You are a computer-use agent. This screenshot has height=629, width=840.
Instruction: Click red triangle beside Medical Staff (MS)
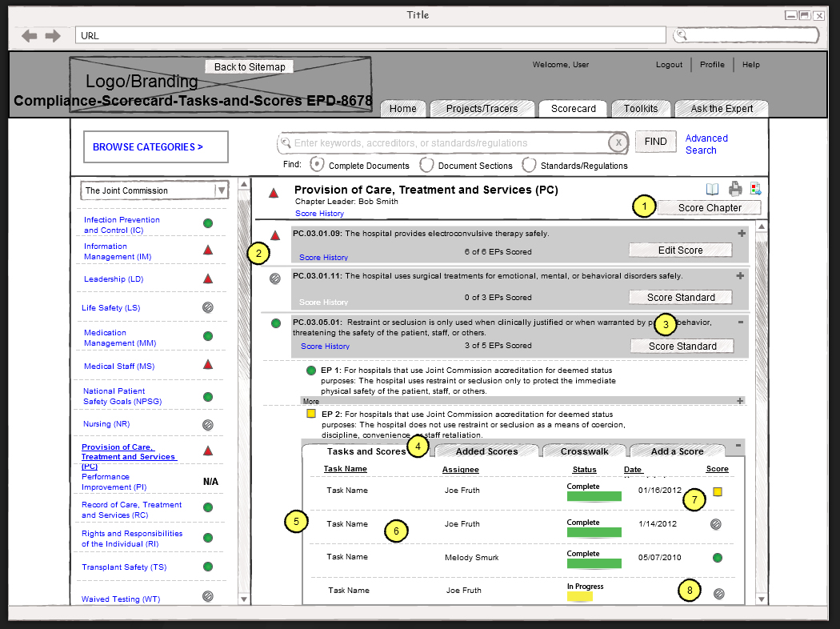[x=208, y=365]
